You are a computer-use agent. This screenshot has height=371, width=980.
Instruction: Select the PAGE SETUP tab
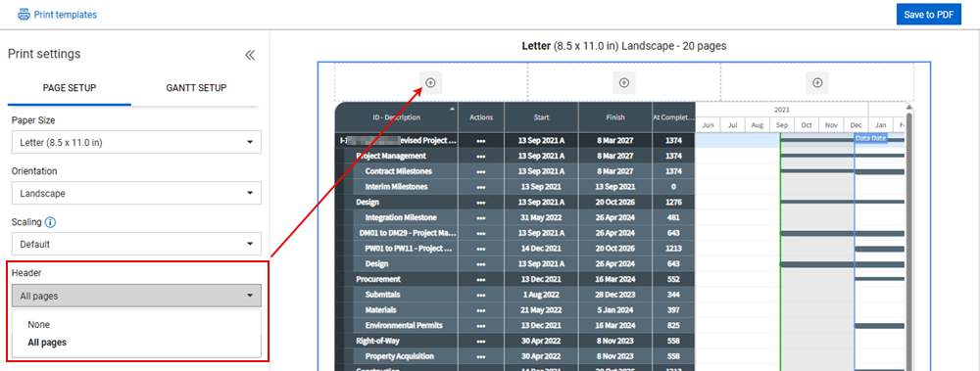point(70,88)
